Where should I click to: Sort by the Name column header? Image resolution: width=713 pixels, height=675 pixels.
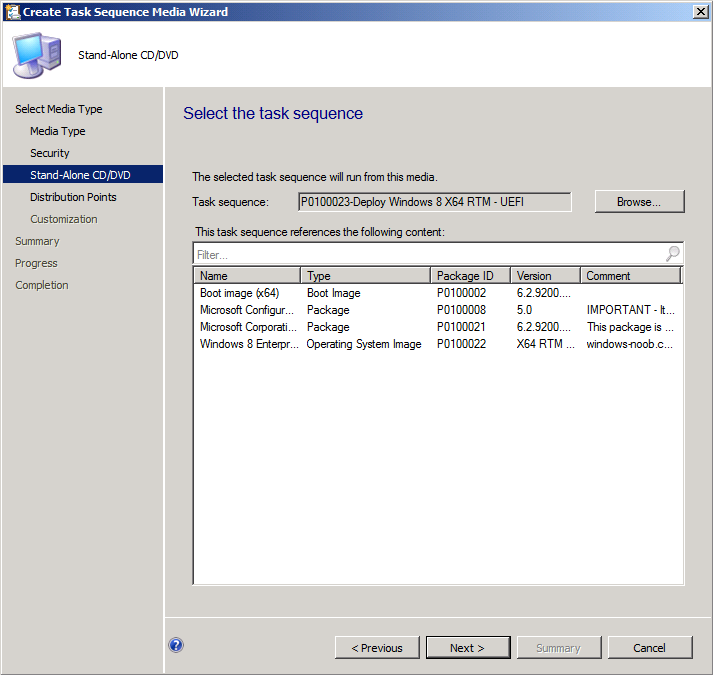coord(247,276)
